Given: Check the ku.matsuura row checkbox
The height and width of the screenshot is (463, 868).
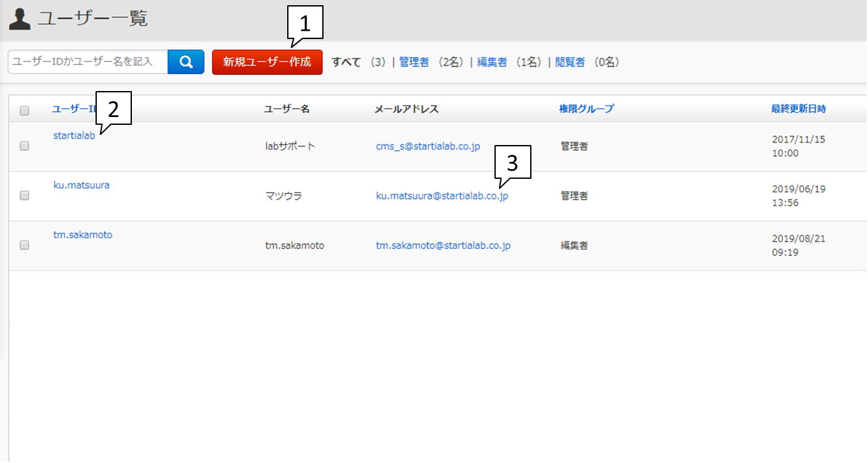Looking at the screenshot, I should click(25, 195).
